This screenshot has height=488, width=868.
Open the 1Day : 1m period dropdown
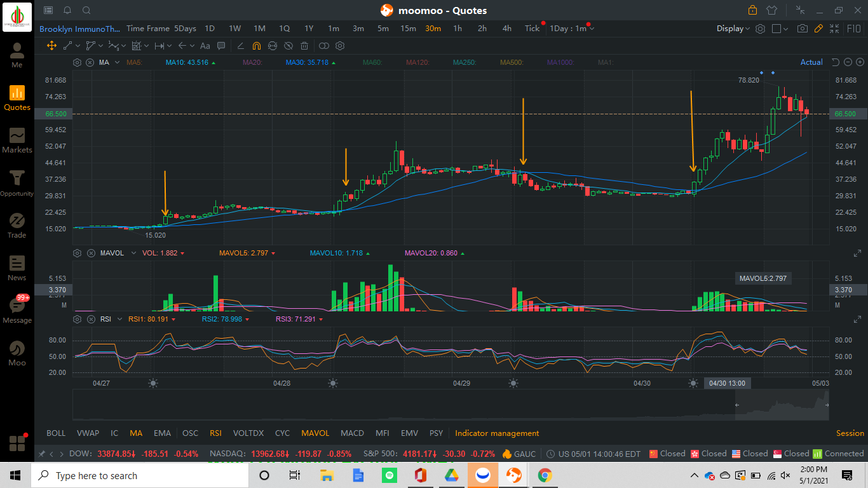click(x=572, y=29)
